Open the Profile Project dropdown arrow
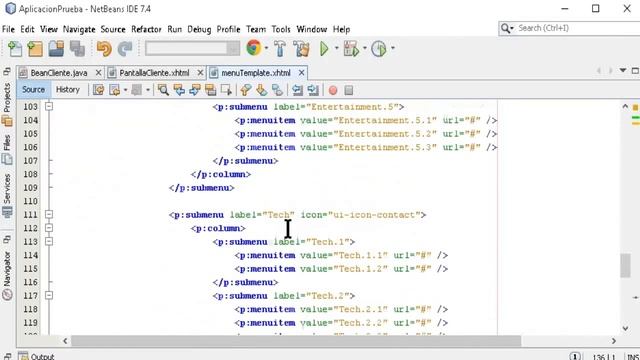 coord(393,48)
